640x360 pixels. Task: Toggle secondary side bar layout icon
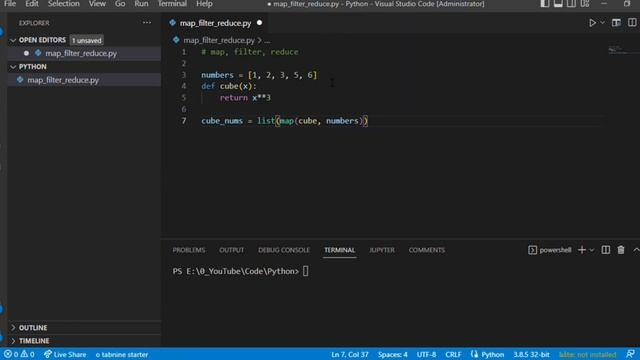(x=571, y=4)
